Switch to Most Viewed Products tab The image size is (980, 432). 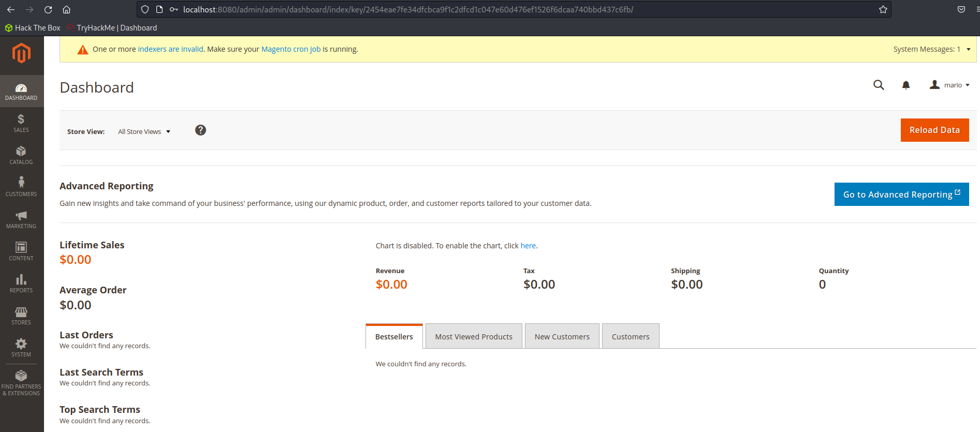(x=474, y=336)
